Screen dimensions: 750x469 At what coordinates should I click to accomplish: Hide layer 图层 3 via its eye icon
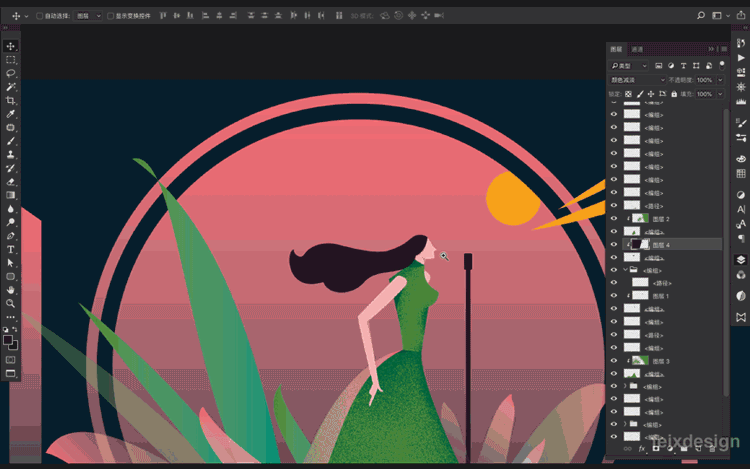click(x=614, y=360)
